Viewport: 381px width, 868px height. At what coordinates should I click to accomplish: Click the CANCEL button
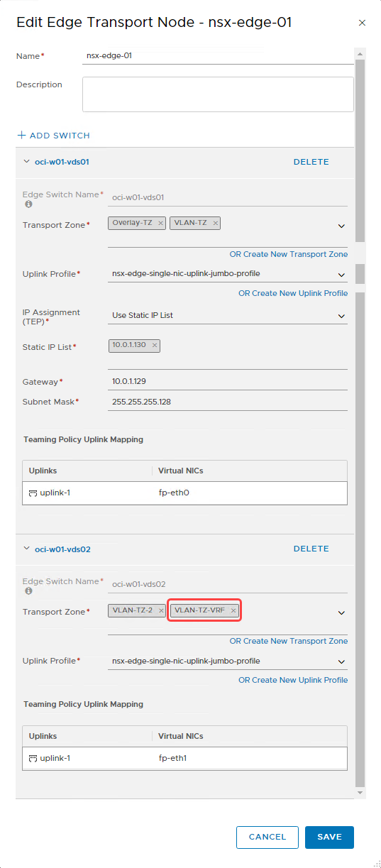(267, 837)
